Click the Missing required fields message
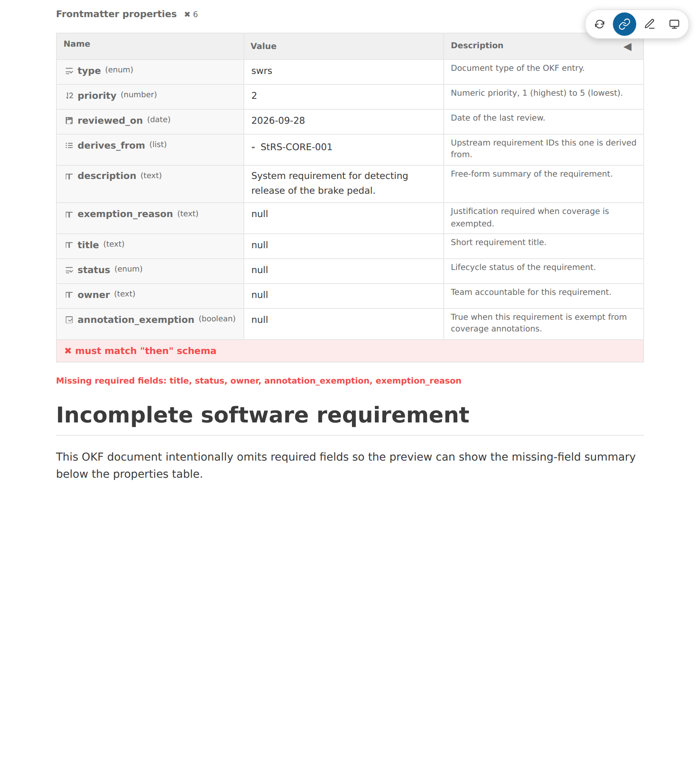700x778 pixels. tap(259, 381)
